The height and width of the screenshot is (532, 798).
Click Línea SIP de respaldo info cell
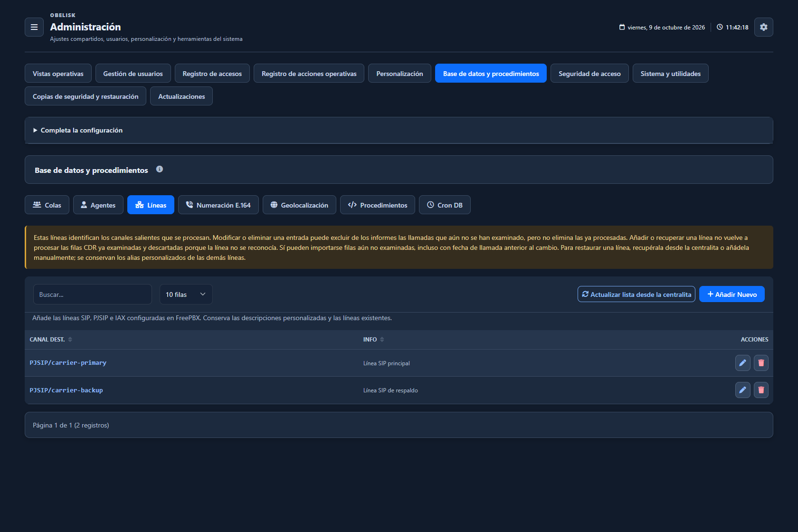coord(390,390)
